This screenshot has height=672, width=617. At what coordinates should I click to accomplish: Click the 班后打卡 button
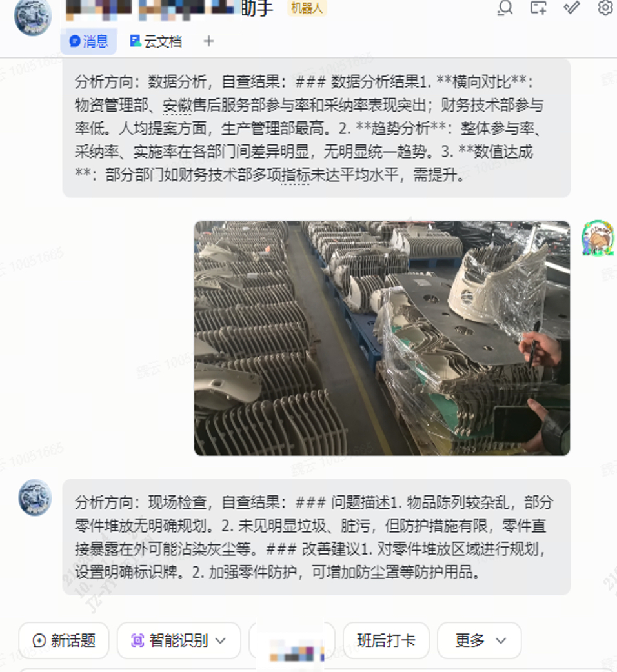(x=386, y=640)
